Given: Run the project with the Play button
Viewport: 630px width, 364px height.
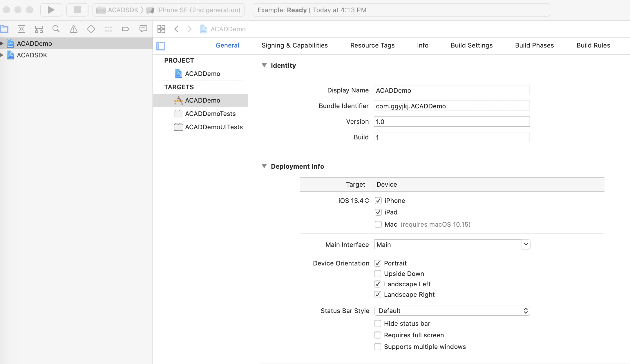Looking at the screenshot, I should [51, 10].
